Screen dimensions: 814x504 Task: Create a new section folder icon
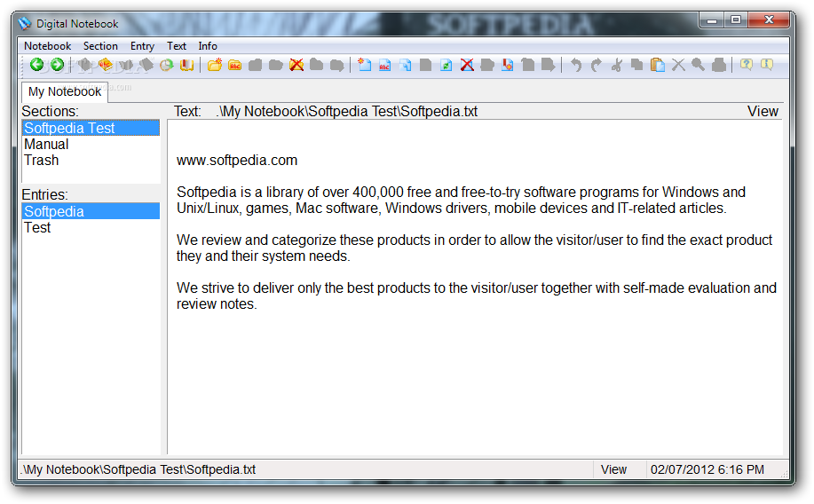click(215, 65)
